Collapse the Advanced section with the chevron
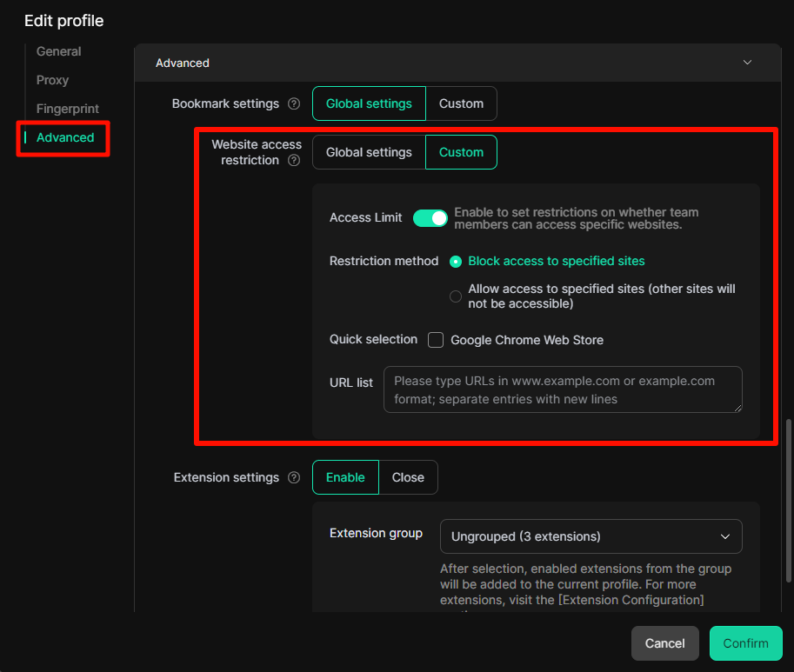 coord(747,63)
